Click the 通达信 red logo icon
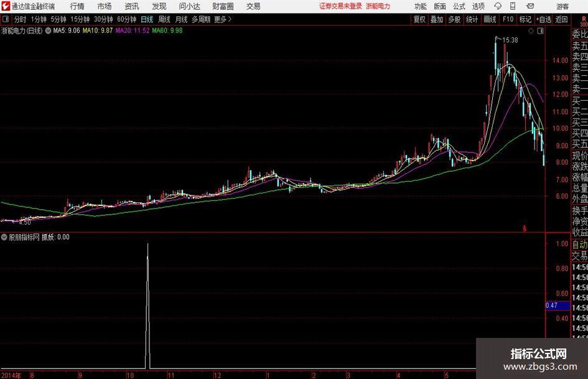588x379 pixels. (x=5, y=6)
